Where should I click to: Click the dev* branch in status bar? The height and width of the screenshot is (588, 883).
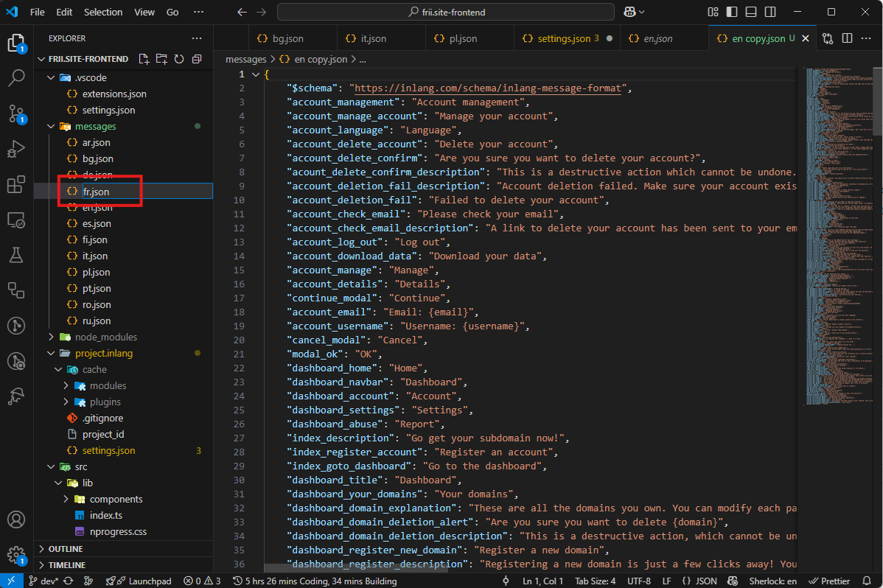pos(43,581)
